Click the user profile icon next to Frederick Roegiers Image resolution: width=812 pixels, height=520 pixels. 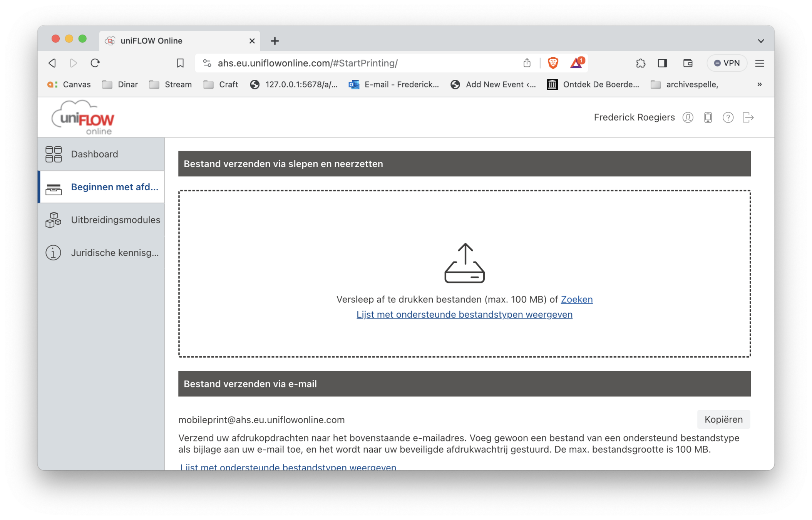688,117
